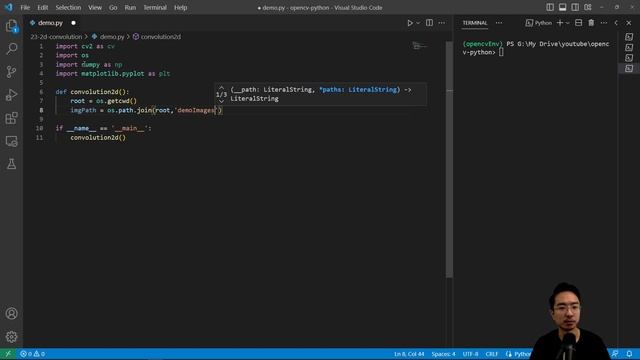Click the Python terminal profile label
The width and height of the screenshot is (640, 360).
539,23
